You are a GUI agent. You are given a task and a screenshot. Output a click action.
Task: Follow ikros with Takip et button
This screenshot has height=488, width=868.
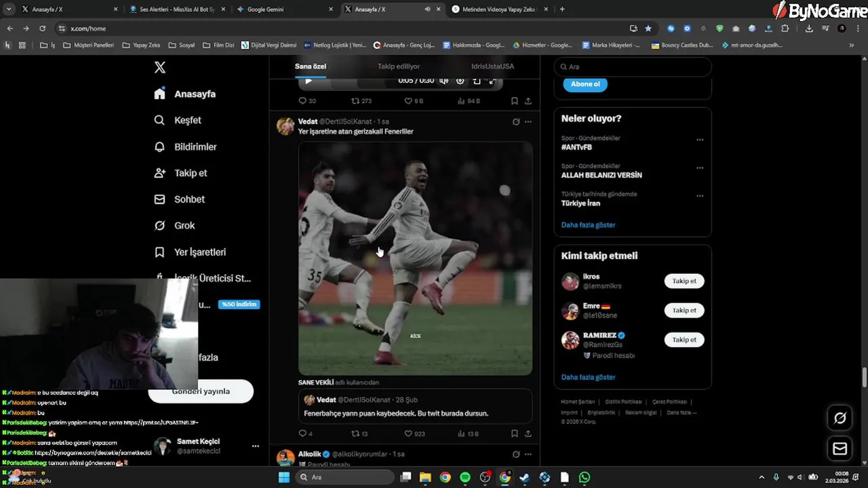tap(684, 281)
